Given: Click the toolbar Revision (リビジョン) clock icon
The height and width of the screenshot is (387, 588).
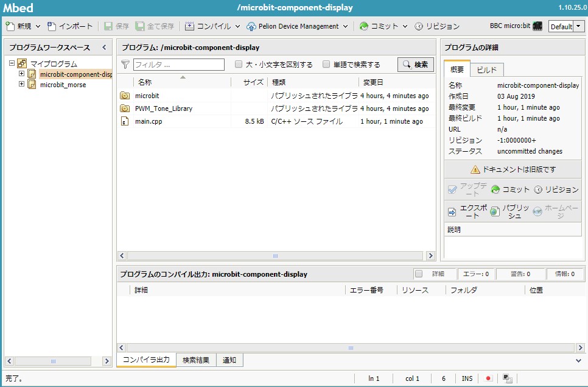Looking at the screenshot, I should coord(419,26).
